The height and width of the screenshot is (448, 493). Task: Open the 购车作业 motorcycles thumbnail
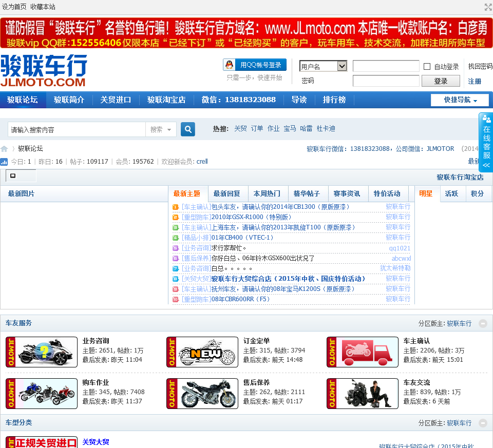pos(42,393)
